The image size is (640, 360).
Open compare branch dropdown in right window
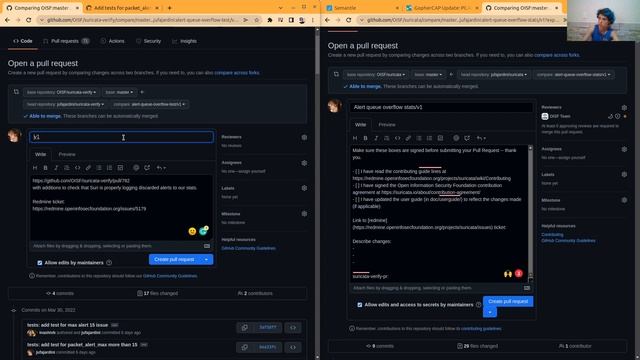573,75
